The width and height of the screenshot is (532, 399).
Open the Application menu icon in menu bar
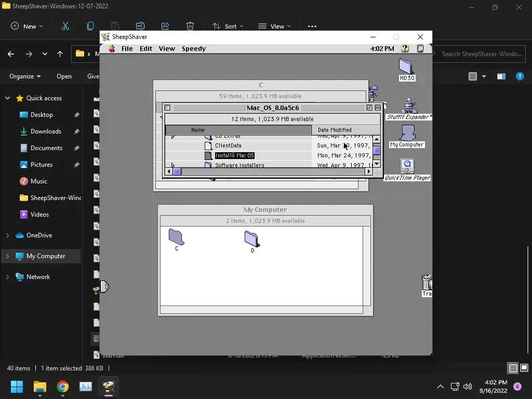[x=420, y=48]
